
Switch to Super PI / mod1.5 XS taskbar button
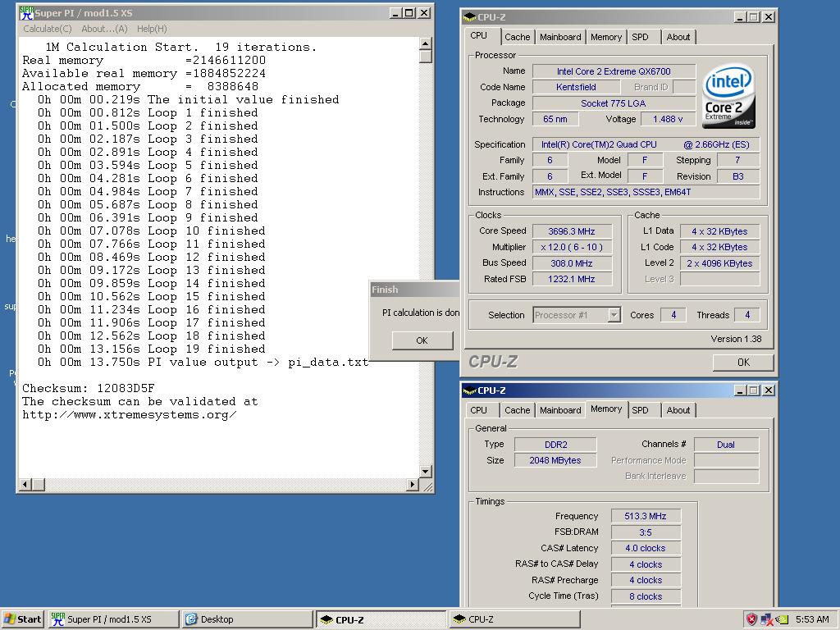[x=113, y=619]
